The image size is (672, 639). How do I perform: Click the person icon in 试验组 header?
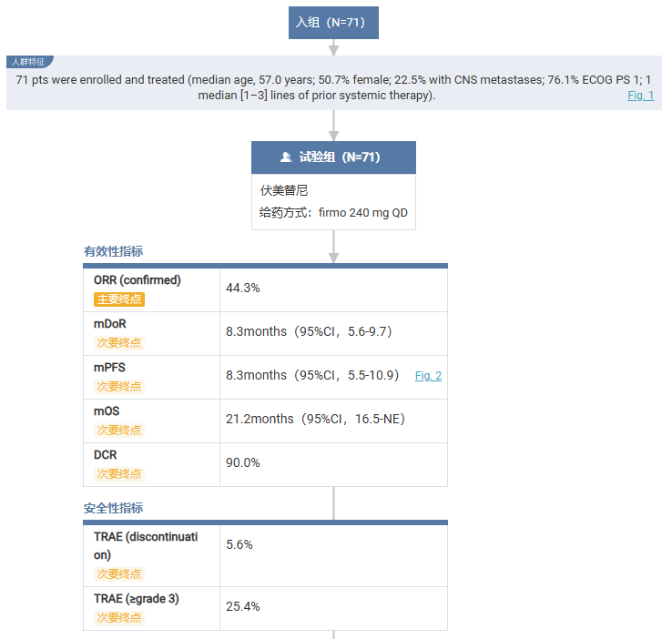point(286,157)
